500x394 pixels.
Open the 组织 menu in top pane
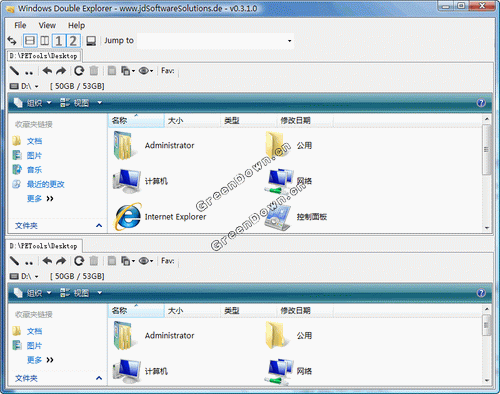(33, 103)
